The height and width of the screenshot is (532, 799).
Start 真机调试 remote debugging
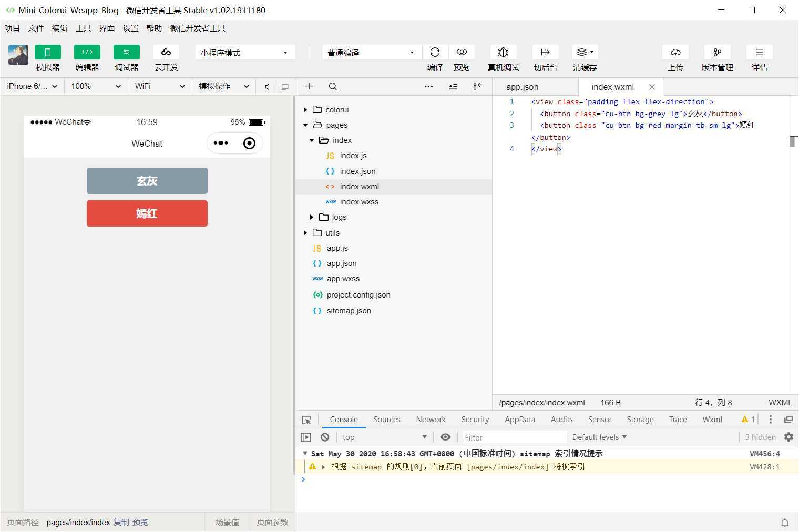pyautogui.click(x=503, y=52)
